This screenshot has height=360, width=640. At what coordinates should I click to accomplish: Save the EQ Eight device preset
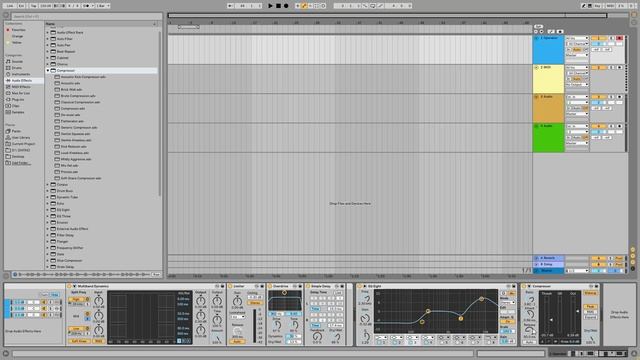514,287
